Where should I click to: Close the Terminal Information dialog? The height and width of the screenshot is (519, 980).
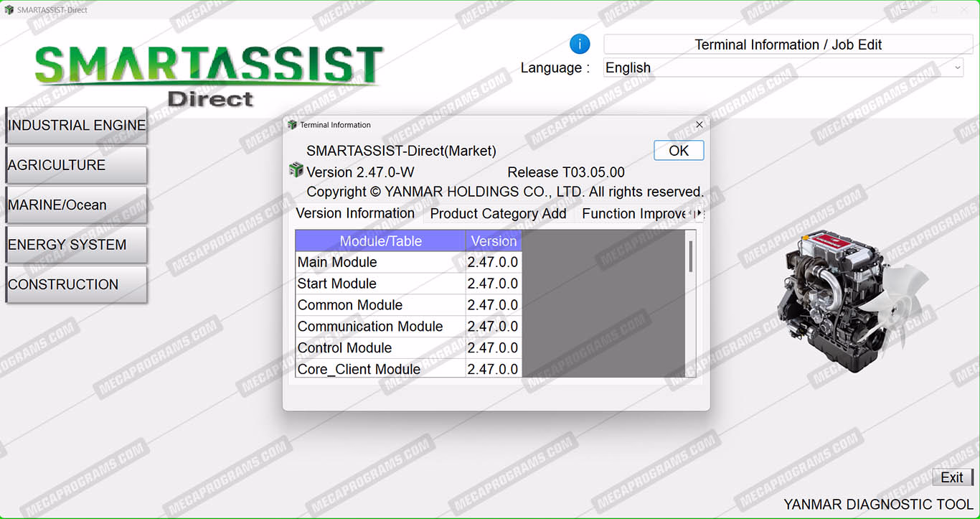[x=699, y=125]
